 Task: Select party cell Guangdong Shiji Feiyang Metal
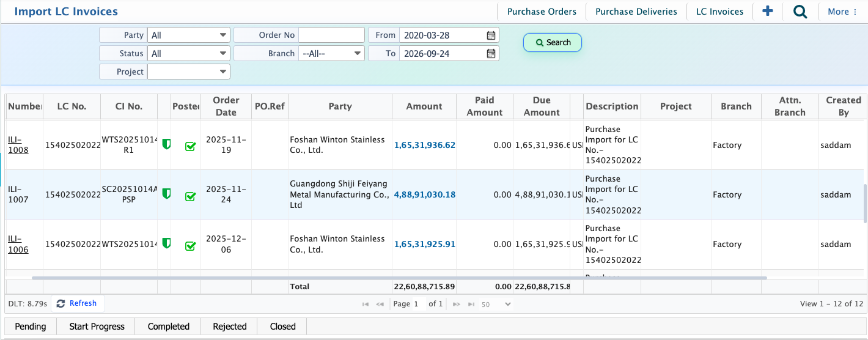pos(339,194)
